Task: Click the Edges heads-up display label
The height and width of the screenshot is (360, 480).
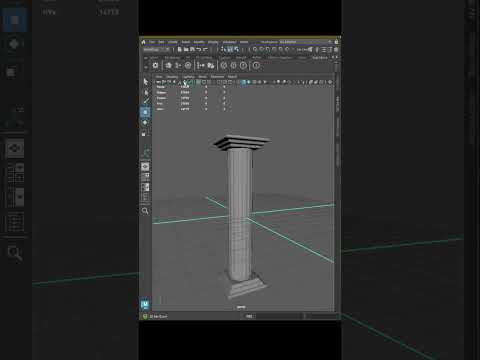Action: click(161, 93)
